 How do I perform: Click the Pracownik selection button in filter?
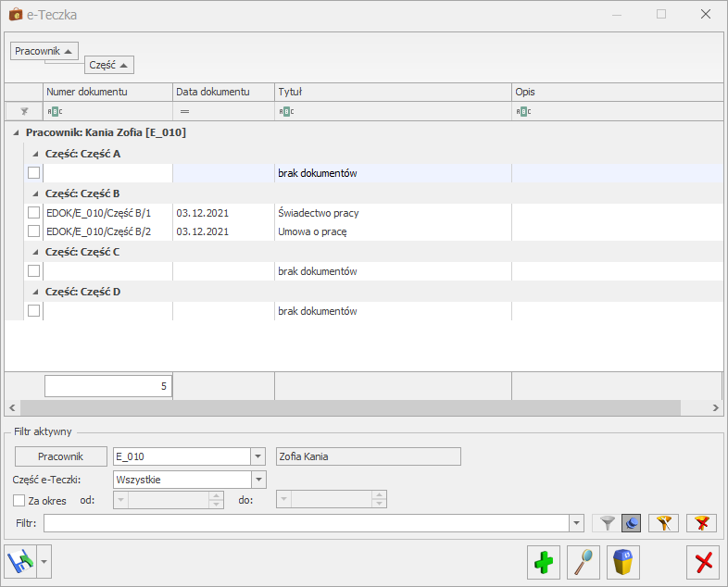point(61,456)
